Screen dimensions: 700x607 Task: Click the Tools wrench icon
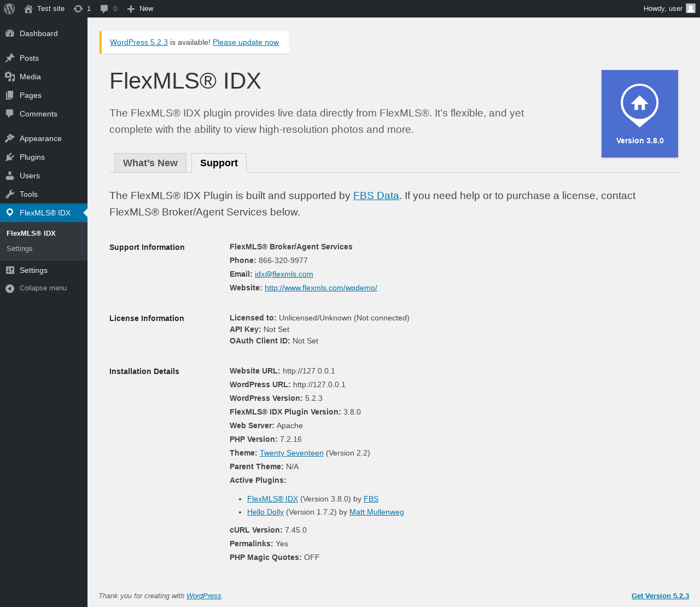[10, 194]
